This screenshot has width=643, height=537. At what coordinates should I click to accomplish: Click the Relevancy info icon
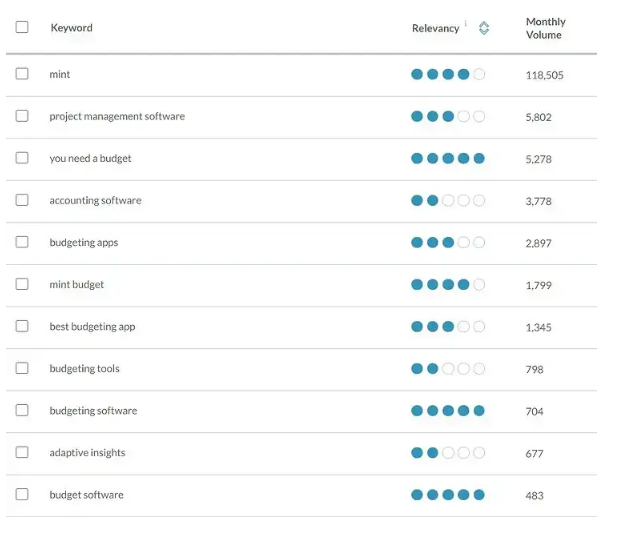[466, 24]
